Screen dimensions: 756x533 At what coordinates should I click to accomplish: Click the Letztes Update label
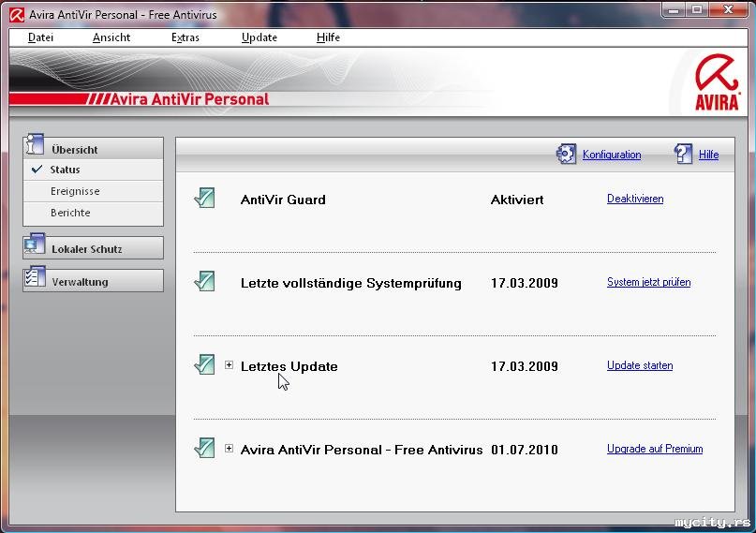289,366
